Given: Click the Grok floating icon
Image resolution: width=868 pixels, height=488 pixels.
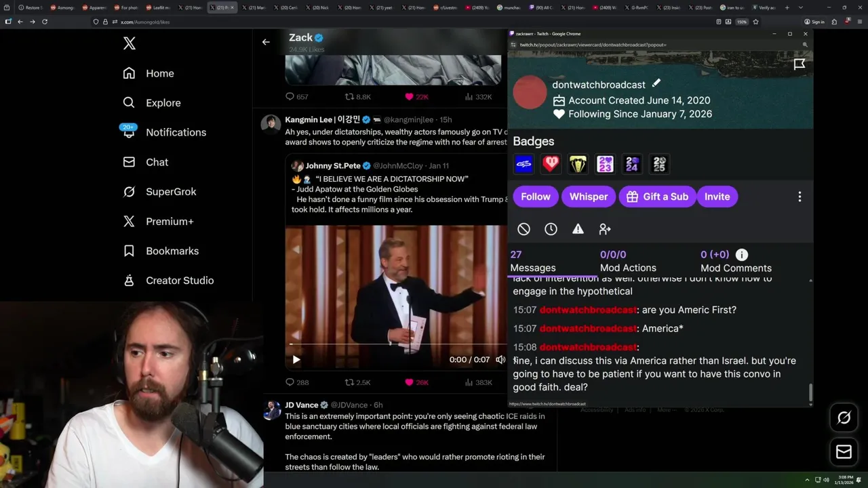Looking at the screenshot, I should (x=844, y=418).
